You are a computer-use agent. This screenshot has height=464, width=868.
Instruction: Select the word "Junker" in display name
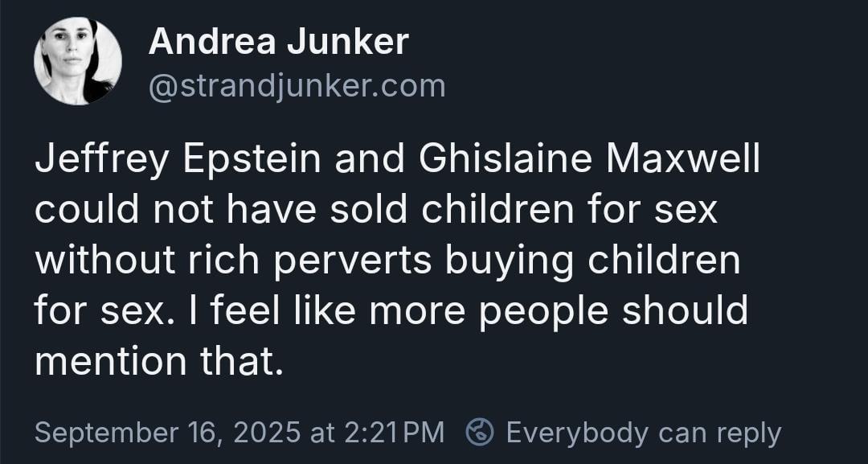click(x=348, y=41)
